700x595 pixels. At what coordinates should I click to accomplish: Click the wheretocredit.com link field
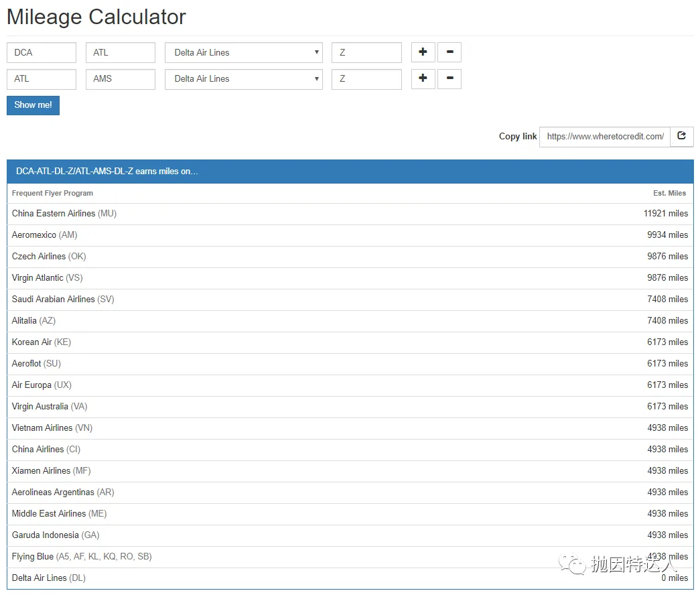coord(605,136)
